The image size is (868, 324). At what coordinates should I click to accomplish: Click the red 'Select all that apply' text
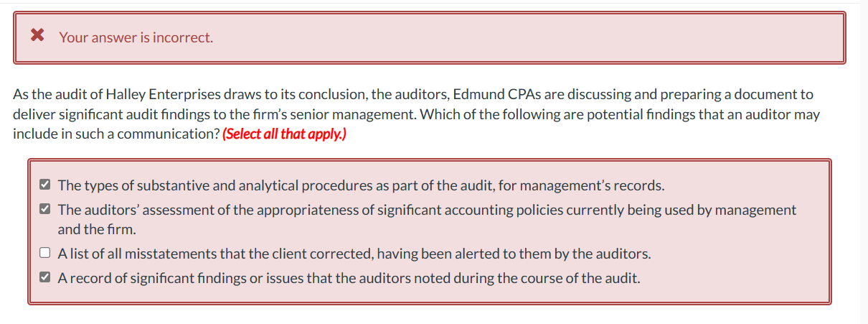(284, 134)
